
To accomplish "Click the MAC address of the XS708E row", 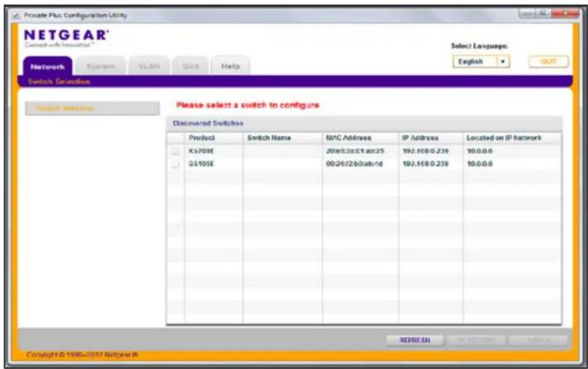I will [x=355, y=151].
